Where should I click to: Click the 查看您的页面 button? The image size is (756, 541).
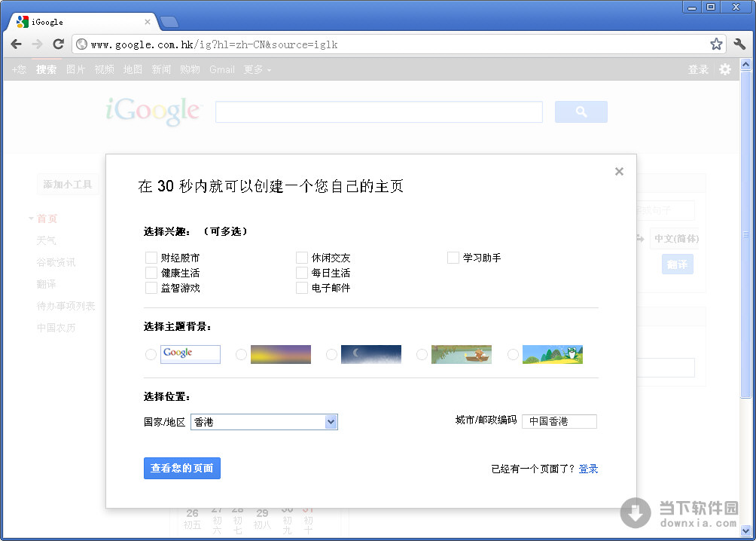[x=181, y=468]
